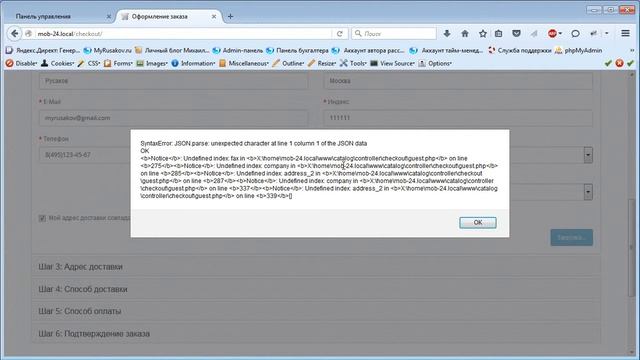640x360 pixels.
Task: Open the CSS developer menu
Action: pos(89,63)
